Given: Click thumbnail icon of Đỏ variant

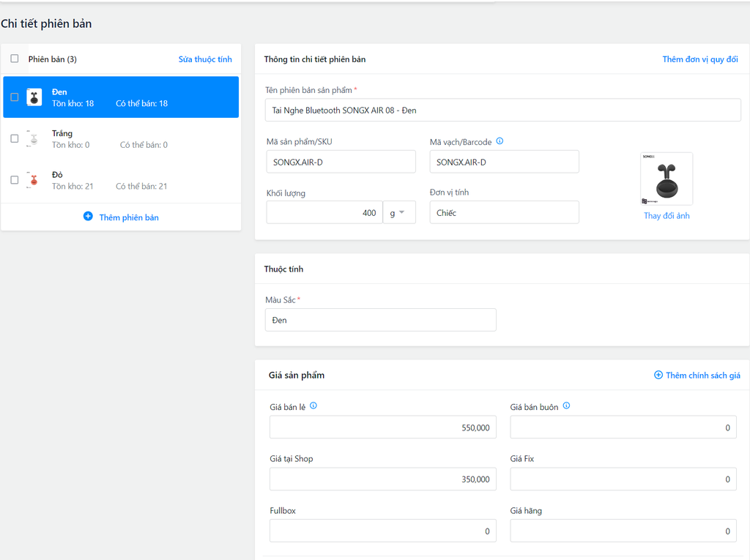Looking at the screenshot, I should (34, 180).
